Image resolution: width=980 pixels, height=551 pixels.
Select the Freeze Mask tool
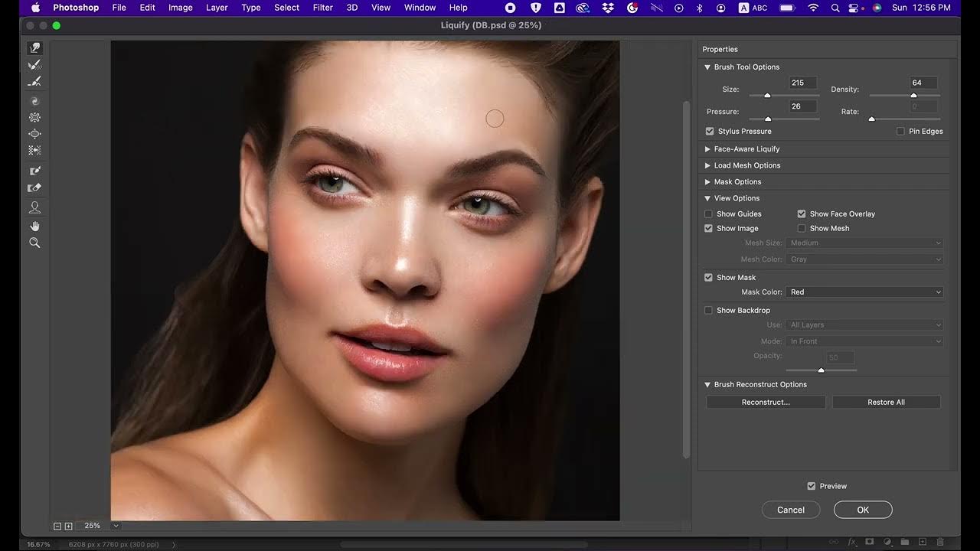[34, 171]
